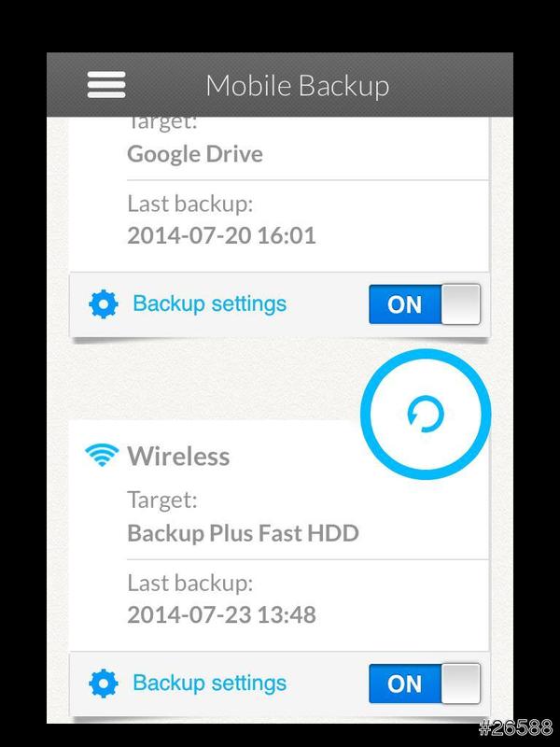Toggle off the Wireless backup switch

[425, 684]
